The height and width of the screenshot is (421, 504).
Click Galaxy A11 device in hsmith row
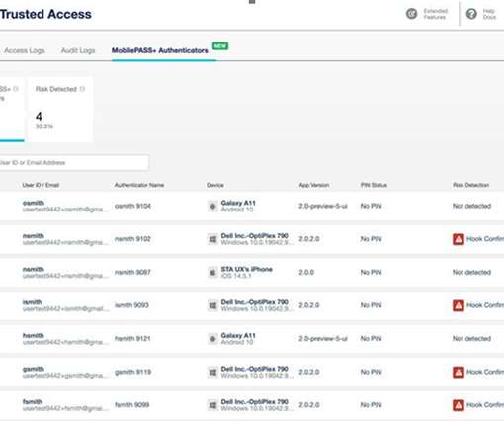coord(238,335)
